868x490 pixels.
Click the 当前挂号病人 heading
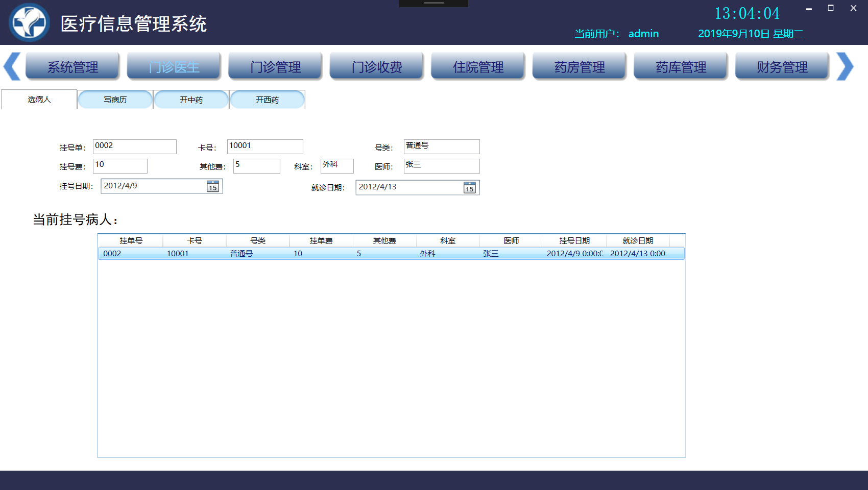point(76,220)
